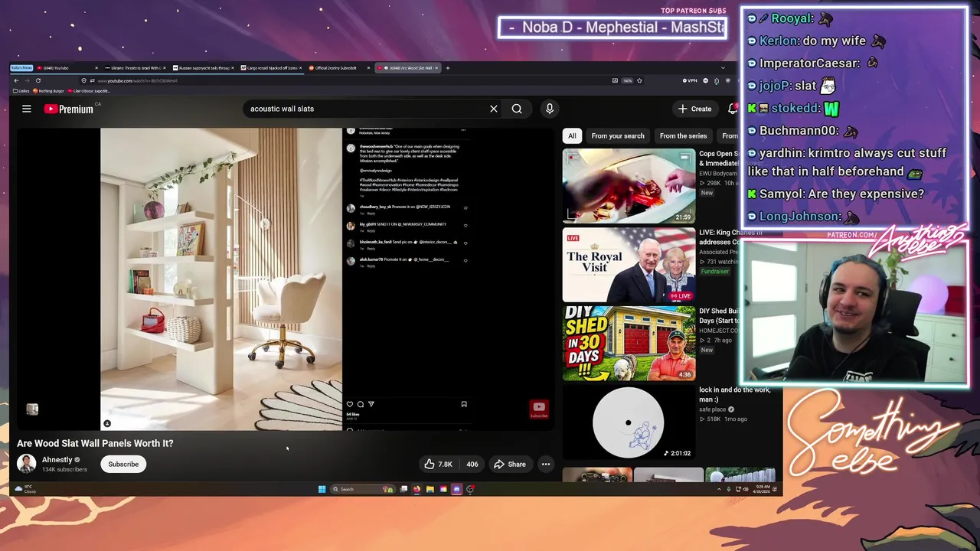980x551 pixels.
Task: Share the wood slat video
Action: coord(510,464)
